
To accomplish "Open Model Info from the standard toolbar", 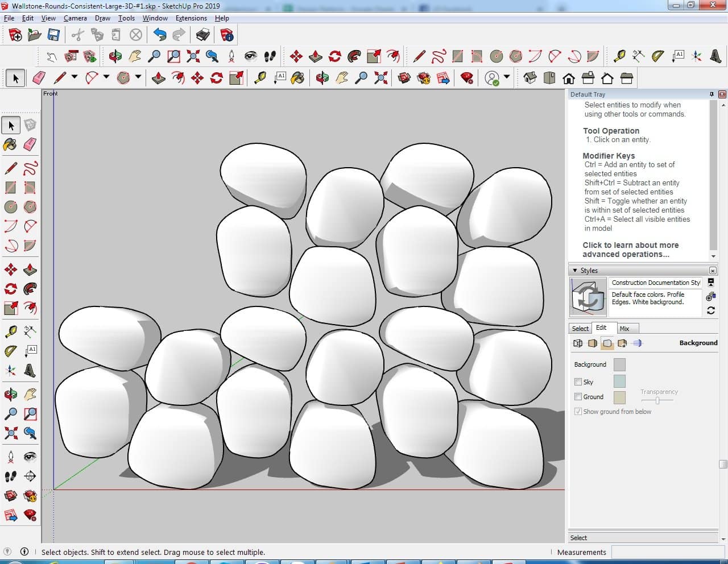I will [x=227, y=35].
